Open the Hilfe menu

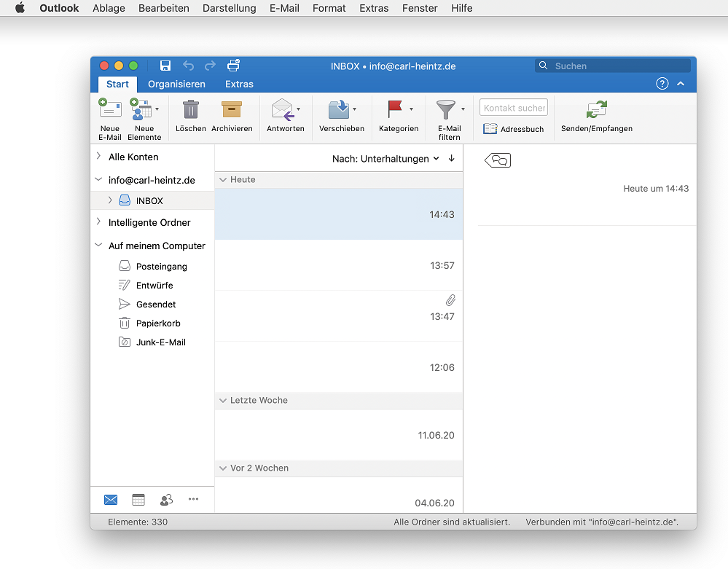pyautogui.click(x=461, y=8)
